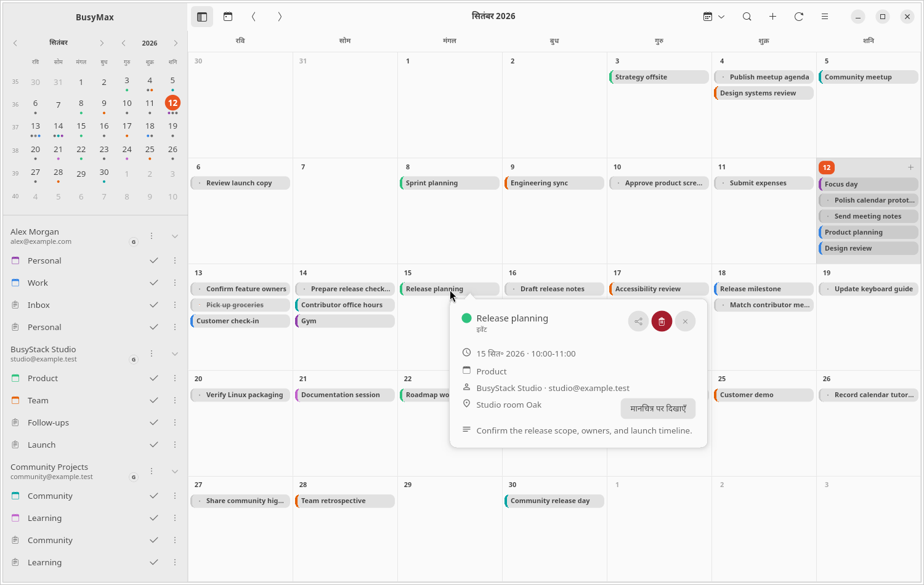Open the Gym event on day 14
This screenshot has width=924, height=585.
click(345, 321)
